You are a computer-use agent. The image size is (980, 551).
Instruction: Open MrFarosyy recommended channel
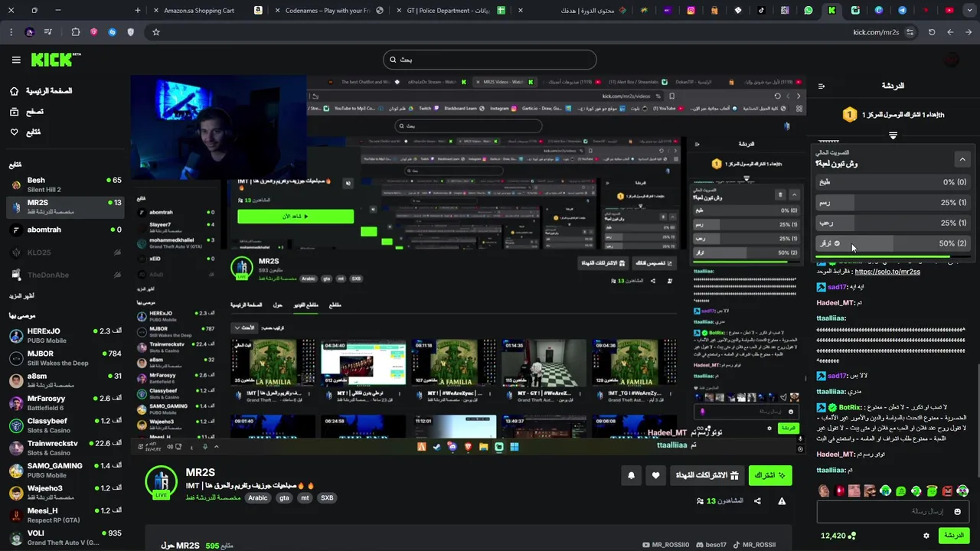(x=65, y=403)
